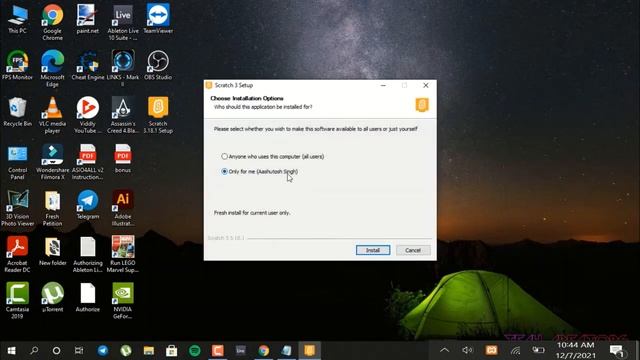
Task: Click the Install button in Scratch 3 Setup
Action: coord(373,250)
